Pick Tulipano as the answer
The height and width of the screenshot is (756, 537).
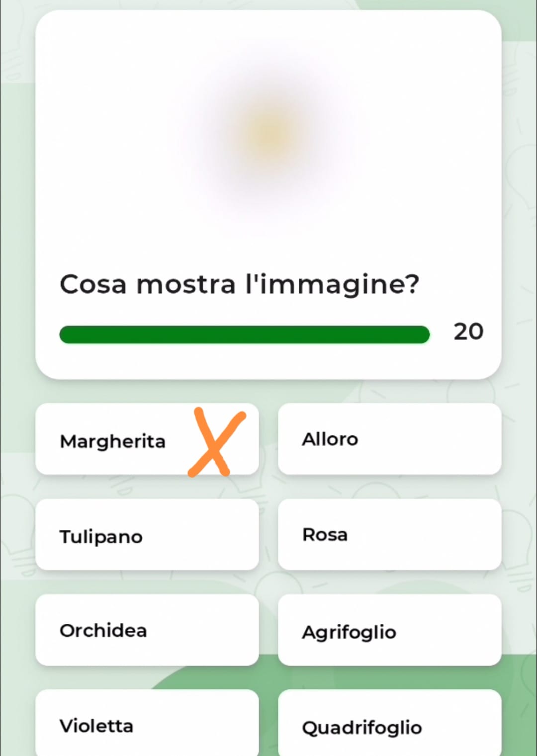click(101, 536)
